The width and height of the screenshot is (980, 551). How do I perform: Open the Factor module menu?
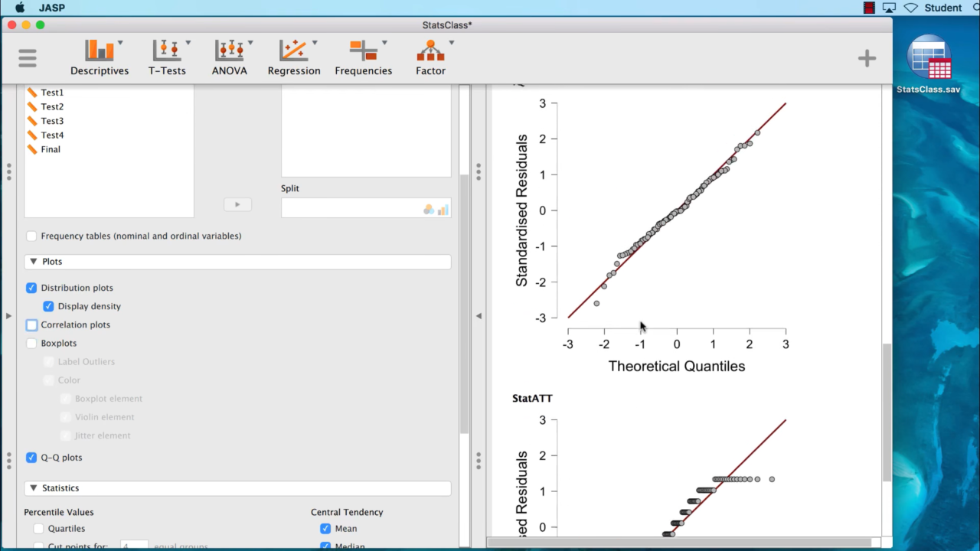tap(431, 58)
